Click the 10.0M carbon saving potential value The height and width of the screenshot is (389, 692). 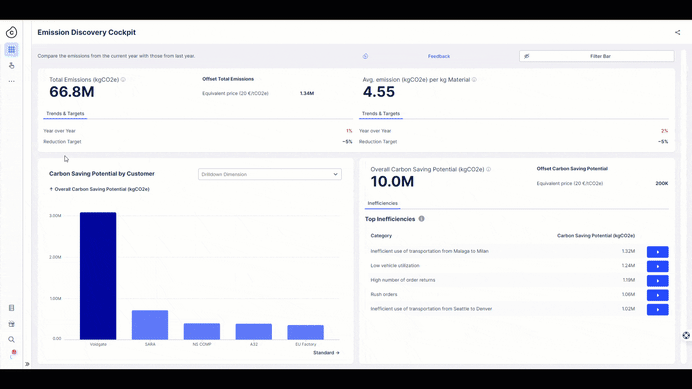tap(392, 181)
